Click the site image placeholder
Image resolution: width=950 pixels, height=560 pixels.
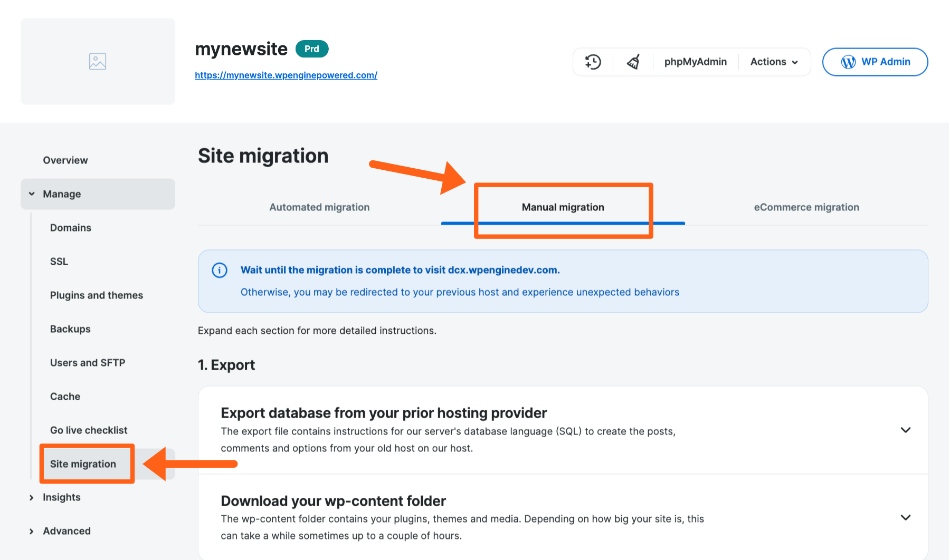coord(98,61)
